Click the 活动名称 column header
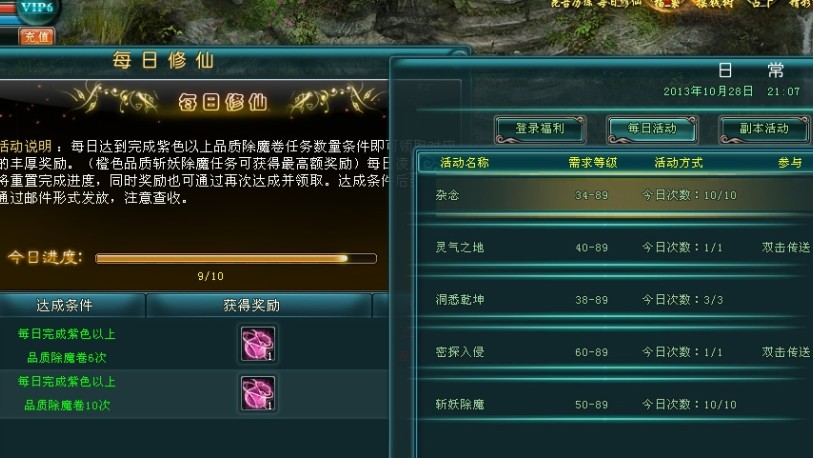Image resolution: width=813 pixels, height=458 pixels. [x=465, y=163]
